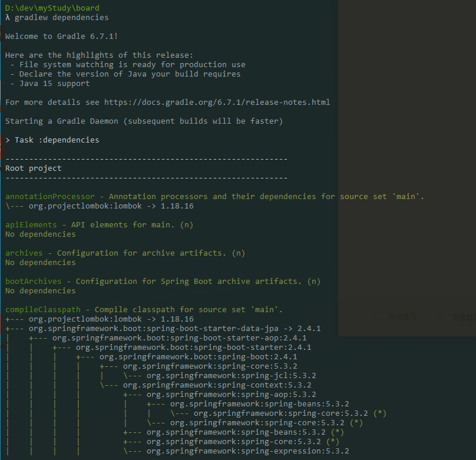The width and height of the screenshot is (476, 460).
Task: Select lombok 1.18.16 under compileClasspath
Action: pos(111,319)
